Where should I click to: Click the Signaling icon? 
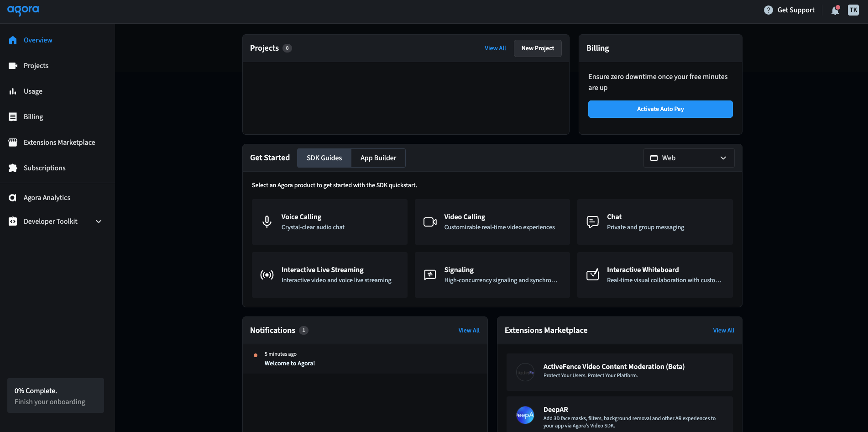(x=430, y=275)
